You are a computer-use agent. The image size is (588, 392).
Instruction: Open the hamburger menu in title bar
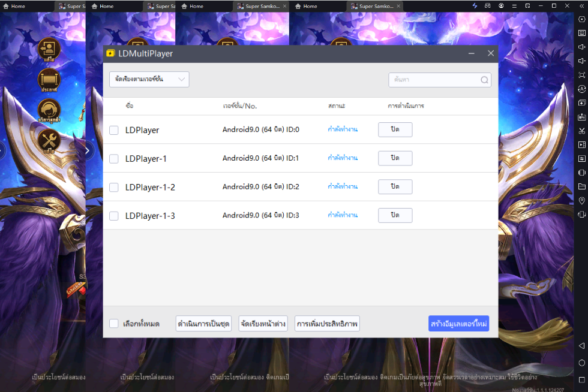click(x=514, y=6)
